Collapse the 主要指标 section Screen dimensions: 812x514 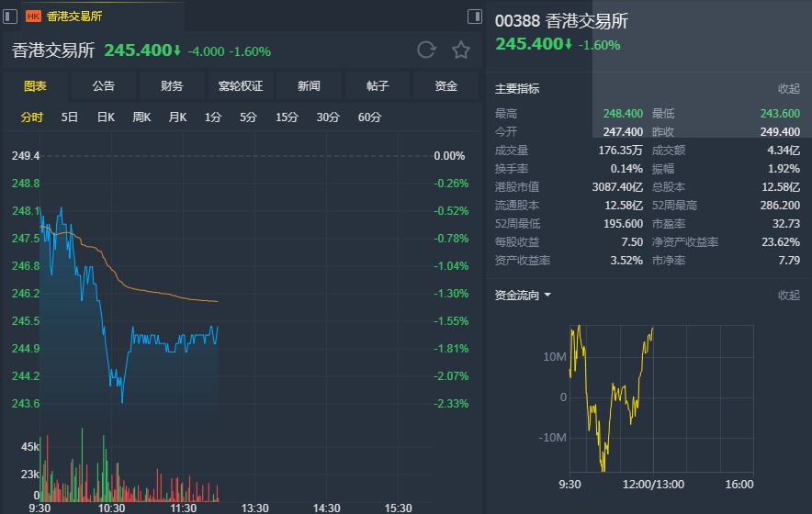[x=789, y=89]
